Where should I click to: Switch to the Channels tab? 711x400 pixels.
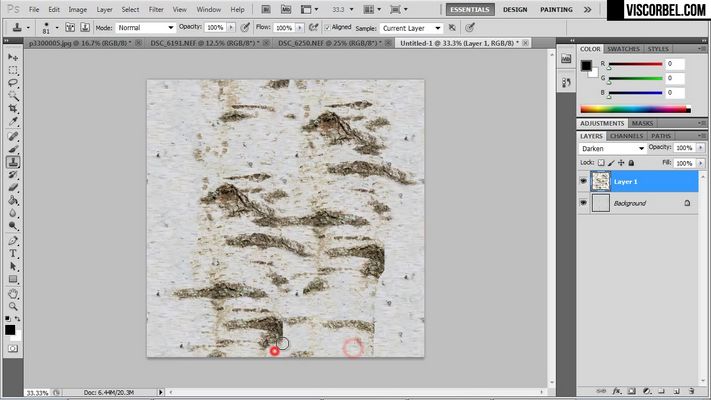click(x=626, y=136)
